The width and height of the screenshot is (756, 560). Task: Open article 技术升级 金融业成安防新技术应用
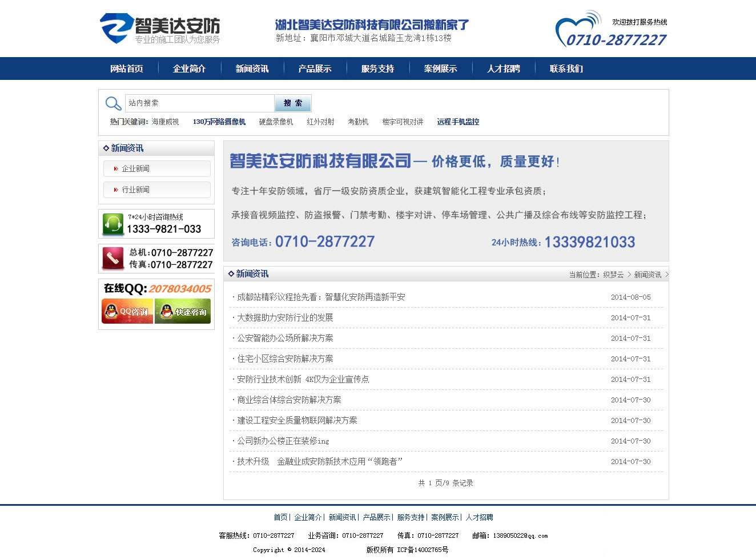tap(320, 461)
